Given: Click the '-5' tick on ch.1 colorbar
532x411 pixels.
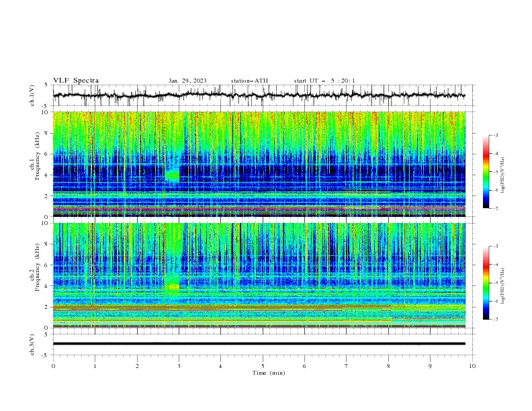Looking at the screenshot, I should [x=495, y=172].
